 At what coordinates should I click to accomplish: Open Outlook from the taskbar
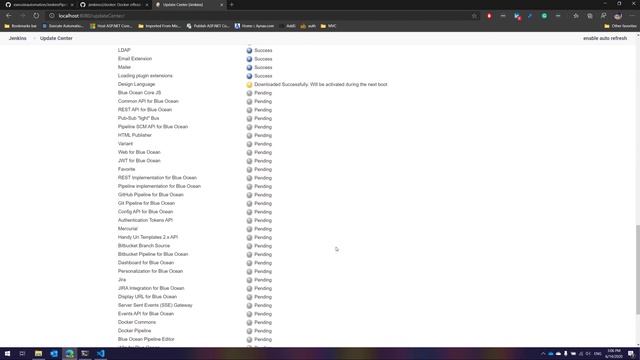click(x=54, y=353)
